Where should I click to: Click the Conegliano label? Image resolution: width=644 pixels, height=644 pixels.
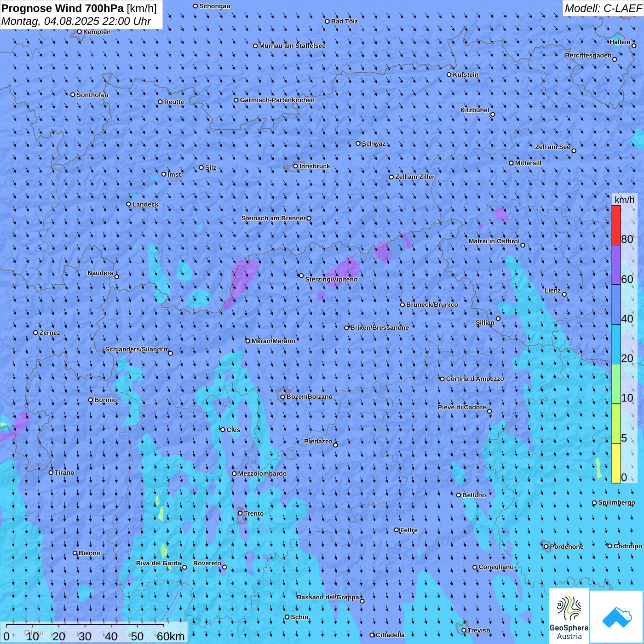coord(496,567)
